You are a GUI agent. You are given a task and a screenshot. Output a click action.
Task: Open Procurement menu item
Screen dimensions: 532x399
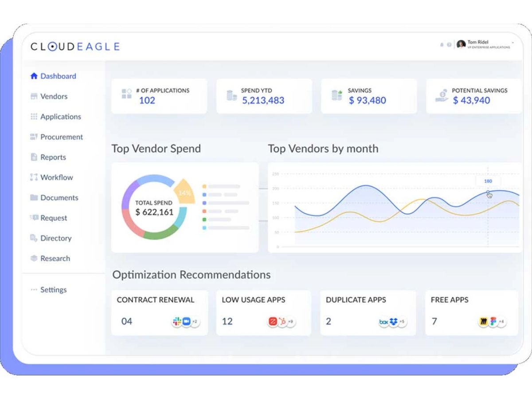pos(62,137)
